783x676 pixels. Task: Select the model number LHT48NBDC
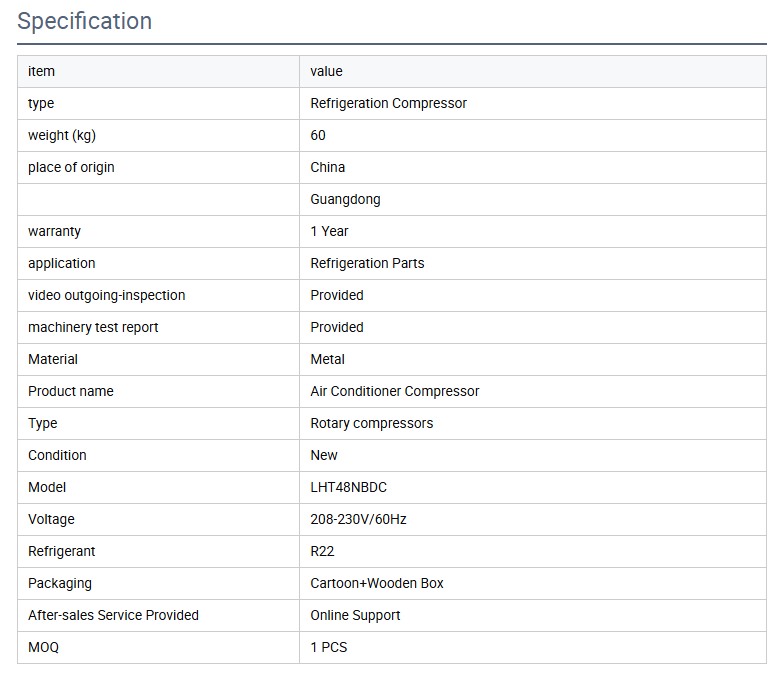[348, 487]
